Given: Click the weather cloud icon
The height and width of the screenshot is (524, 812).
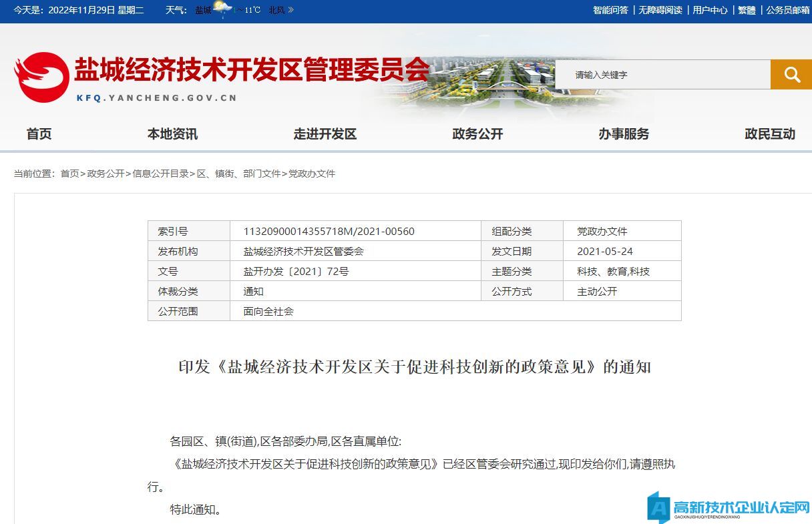Looking at the screenshot, I should click(222, 9).
